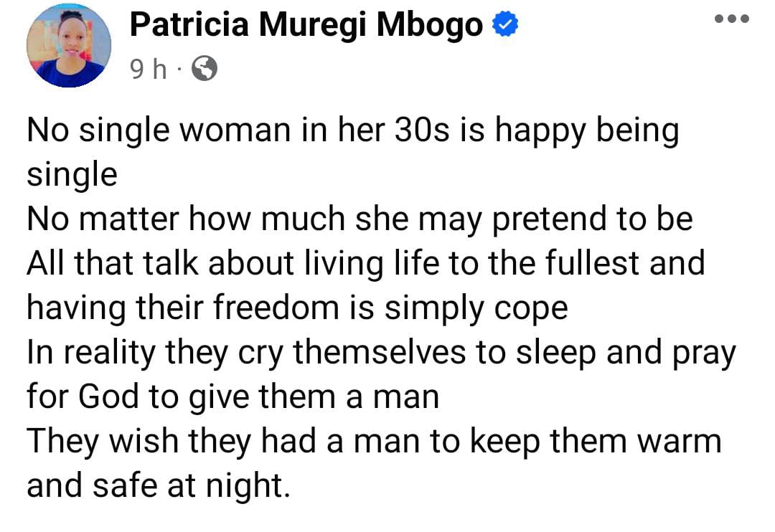This screenshot has width=775, height=532.
Task: Click the final line 'and safe at night.'
Action: (158, 487)
